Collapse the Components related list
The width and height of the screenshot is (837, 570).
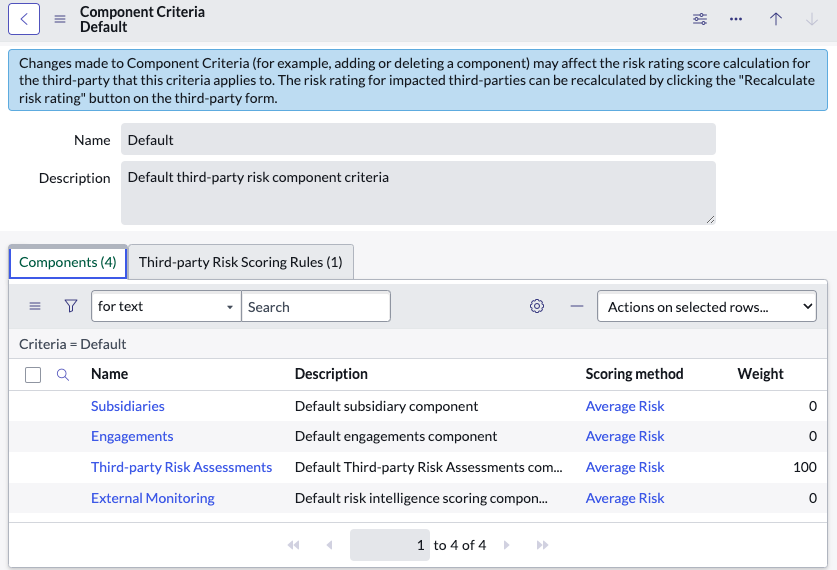point(577,306)
